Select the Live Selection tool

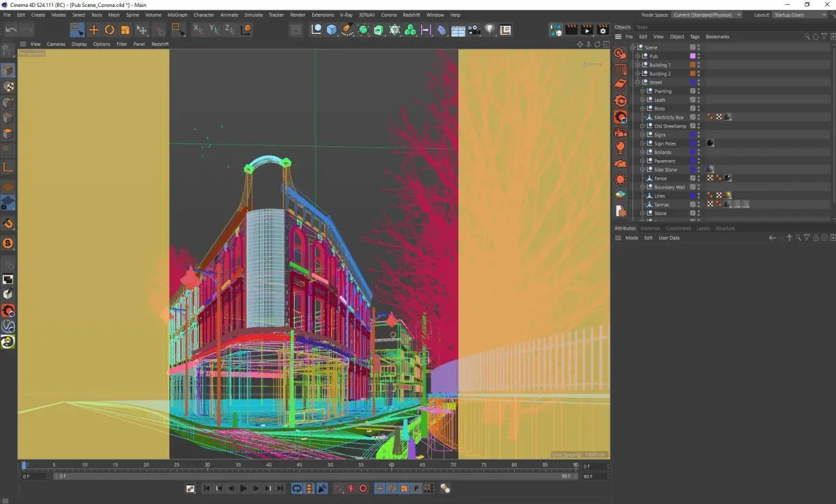(77, 29)
